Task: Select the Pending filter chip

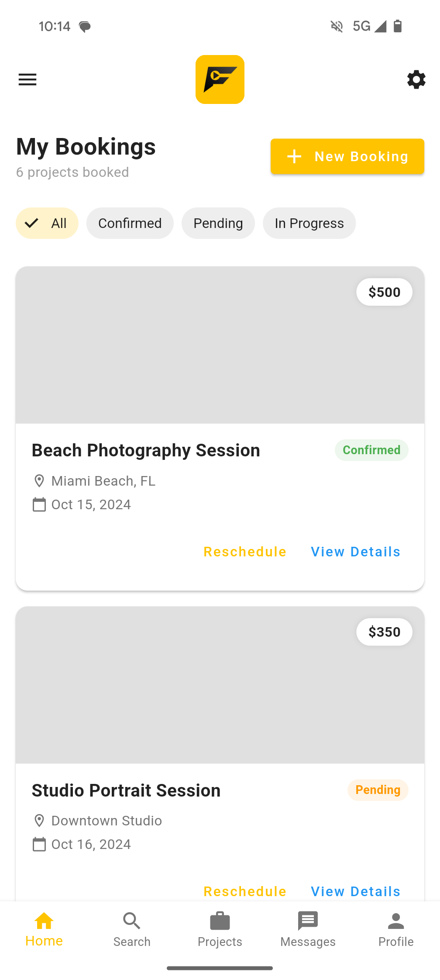Action: (218, 223)
